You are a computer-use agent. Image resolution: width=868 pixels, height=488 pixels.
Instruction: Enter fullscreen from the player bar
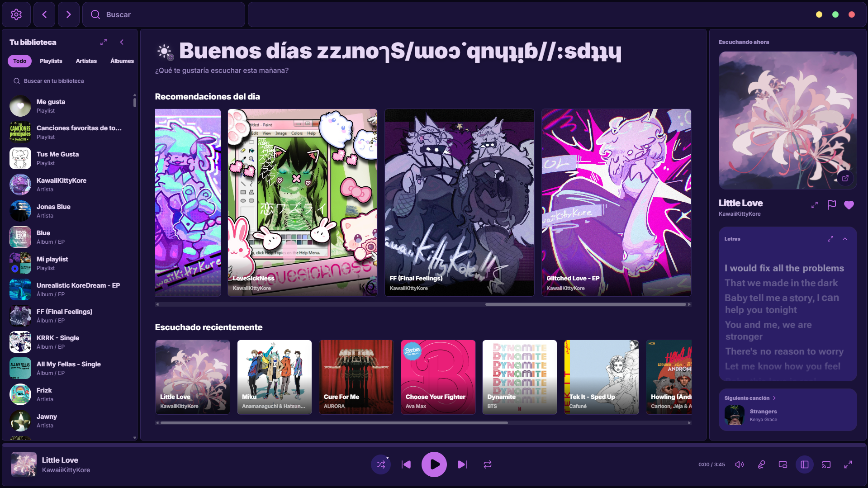[x=848, y=464]
